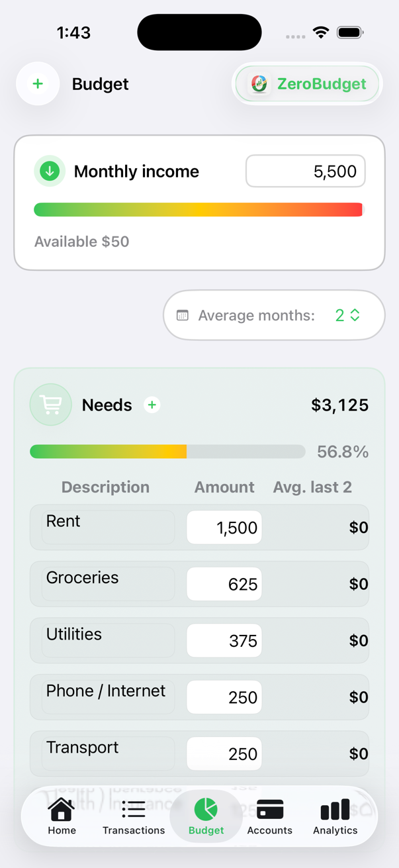Open the Transactions tab
This screenshot has height=868, width=399.
(x=134, y=816)
